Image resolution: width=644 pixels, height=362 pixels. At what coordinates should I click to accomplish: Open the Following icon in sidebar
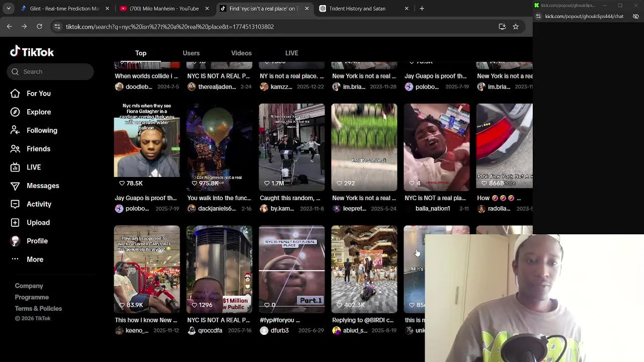pos(15,130)
